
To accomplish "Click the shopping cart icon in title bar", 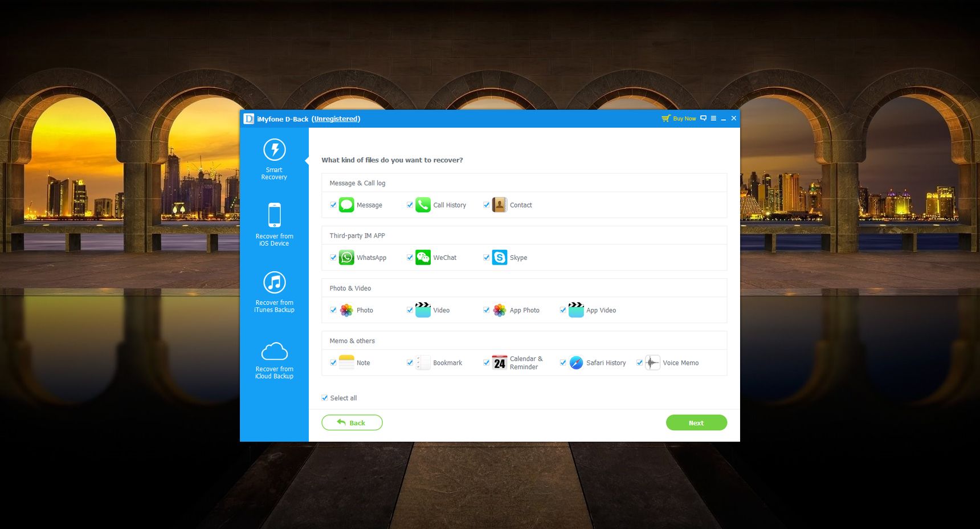I will click(x=665, y=119).
